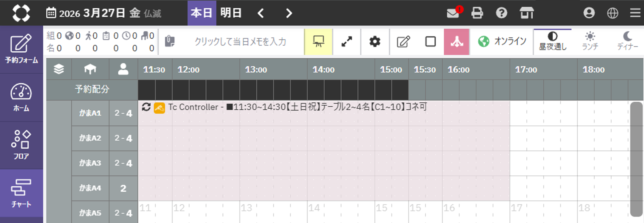Go to ホーム in sidebar
The width and height of the screenshot is (644, 223).
22,97
